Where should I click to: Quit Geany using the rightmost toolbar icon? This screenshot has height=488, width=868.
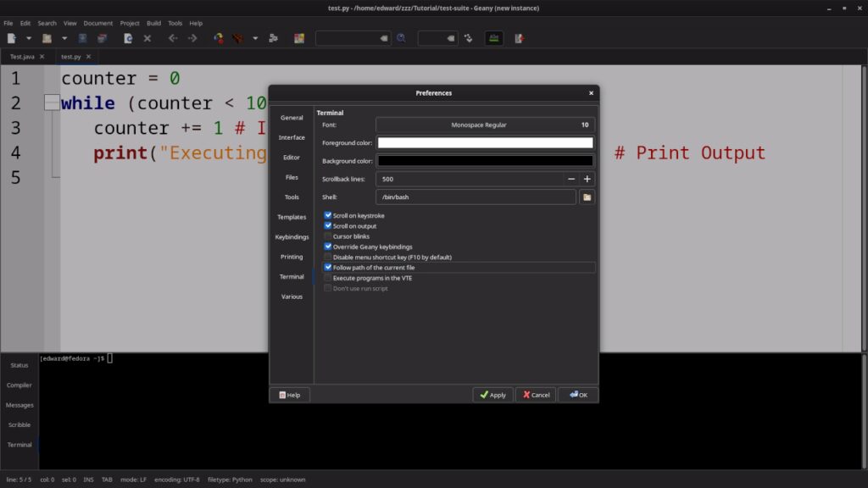coord(519,38)
